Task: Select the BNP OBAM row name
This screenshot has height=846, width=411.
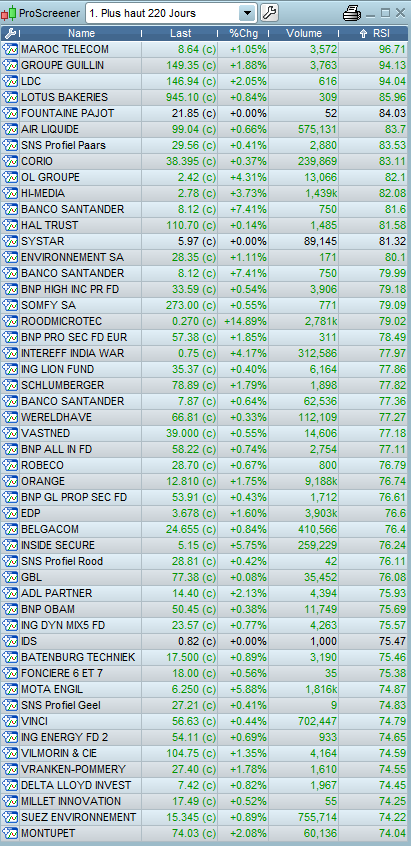Action: pos(48,609)
